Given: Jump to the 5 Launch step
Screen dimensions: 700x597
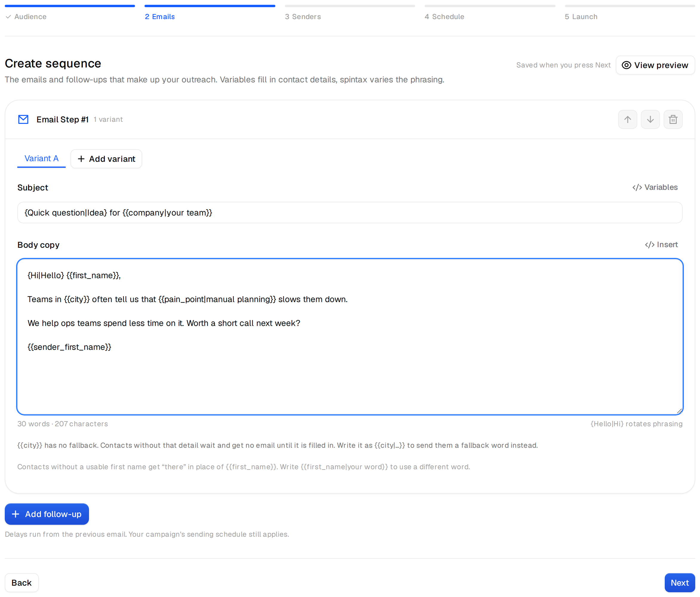Looking at the screenshot, I should (630, 13).
